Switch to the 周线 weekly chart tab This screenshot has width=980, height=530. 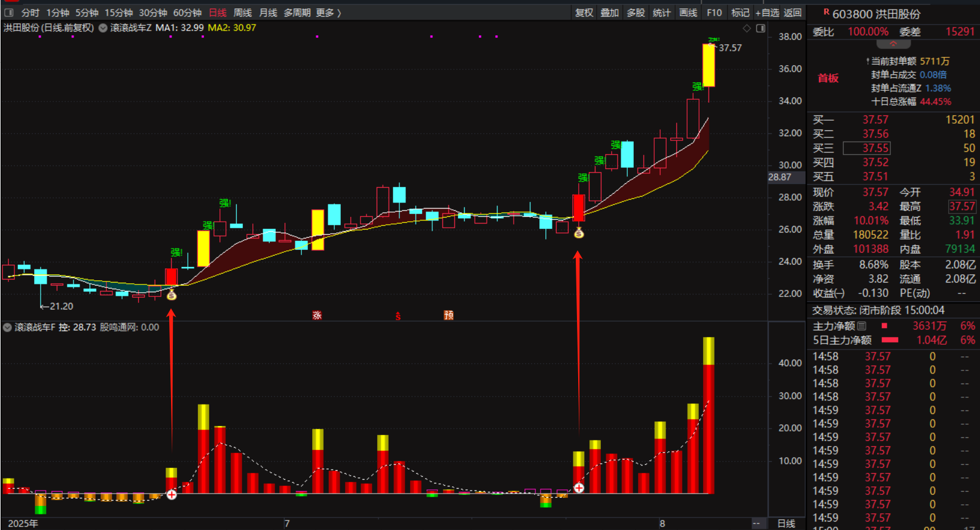(x=242, y=13)
